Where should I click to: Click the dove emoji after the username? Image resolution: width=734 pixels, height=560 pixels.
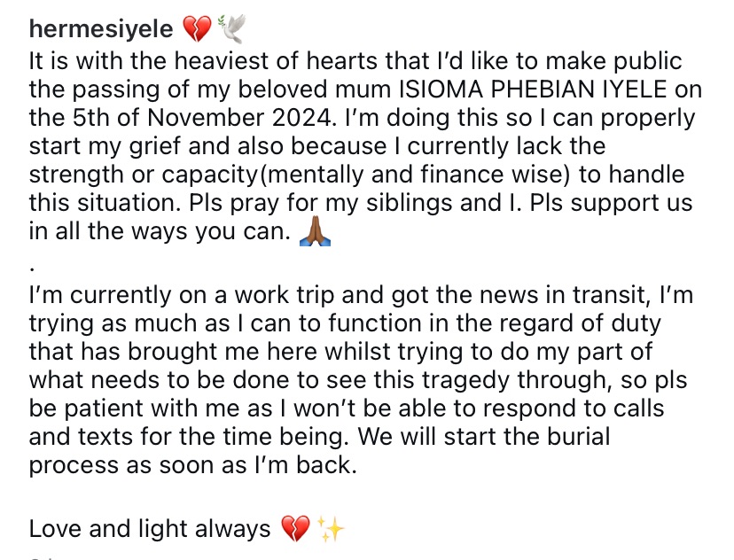point(231,28)
